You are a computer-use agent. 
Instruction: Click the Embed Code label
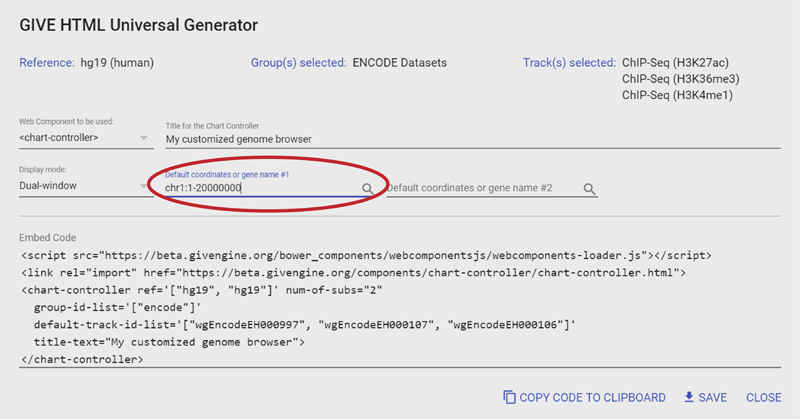[47, 238]
